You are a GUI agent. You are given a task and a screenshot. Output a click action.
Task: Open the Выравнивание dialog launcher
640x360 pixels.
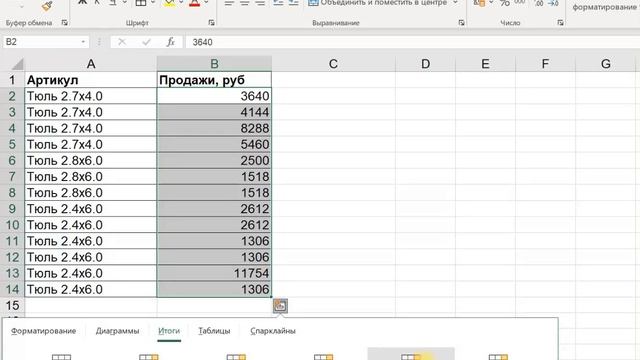pyautogui.click(x=461, y=23)
